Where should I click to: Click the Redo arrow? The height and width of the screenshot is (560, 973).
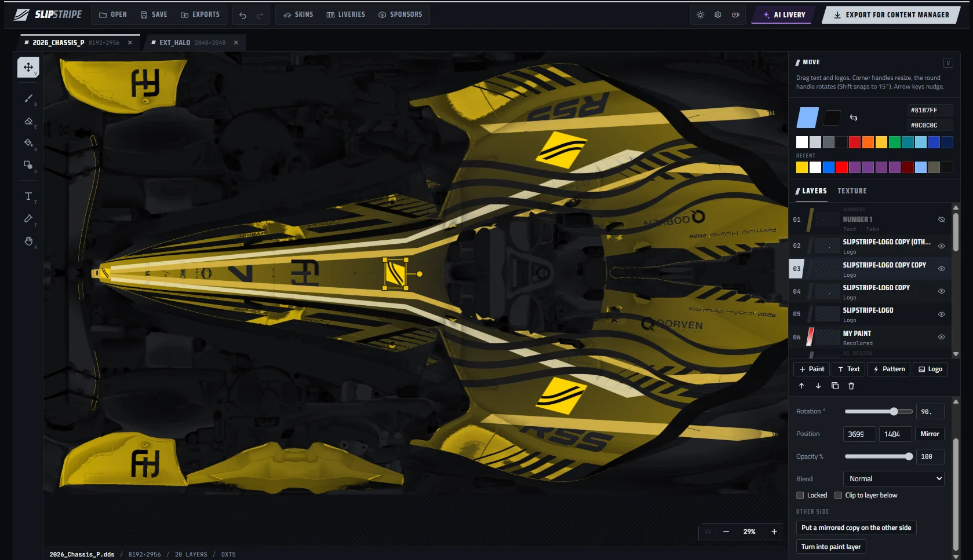(x=260, y=15)
